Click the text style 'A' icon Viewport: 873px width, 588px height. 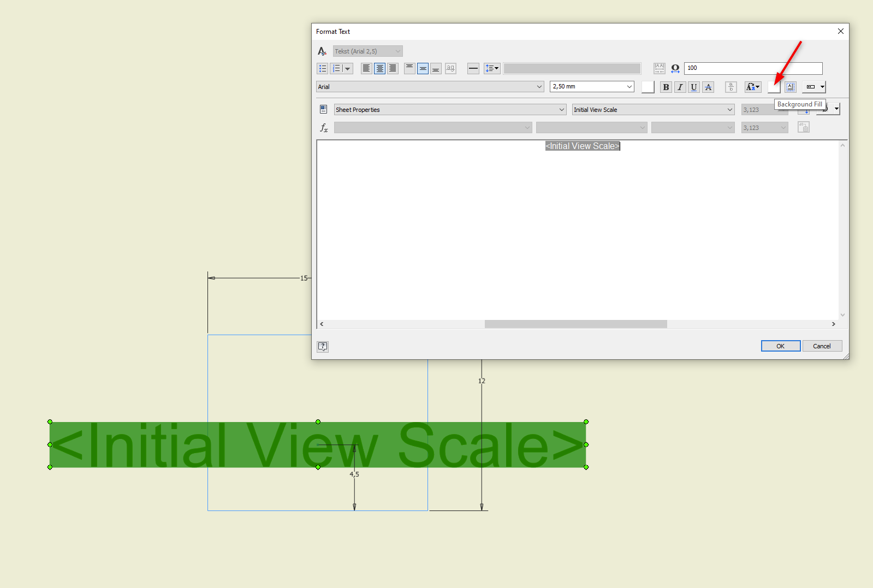322,51
